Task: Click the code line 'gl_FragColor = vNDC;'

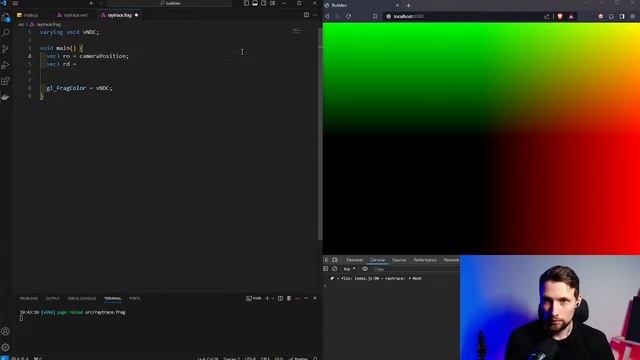Action: 79,88
